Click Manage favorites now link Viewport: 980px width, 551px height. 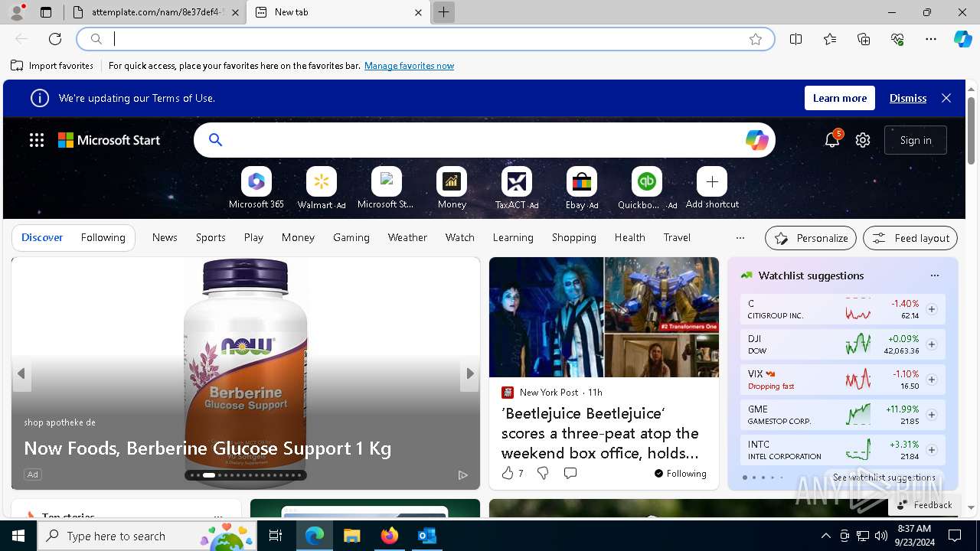(410, 66)
